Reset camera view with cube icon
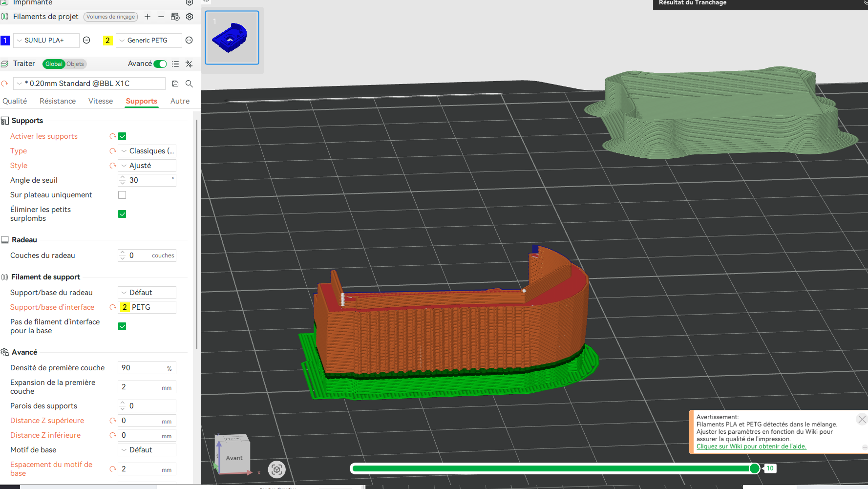 pos(276,469)
